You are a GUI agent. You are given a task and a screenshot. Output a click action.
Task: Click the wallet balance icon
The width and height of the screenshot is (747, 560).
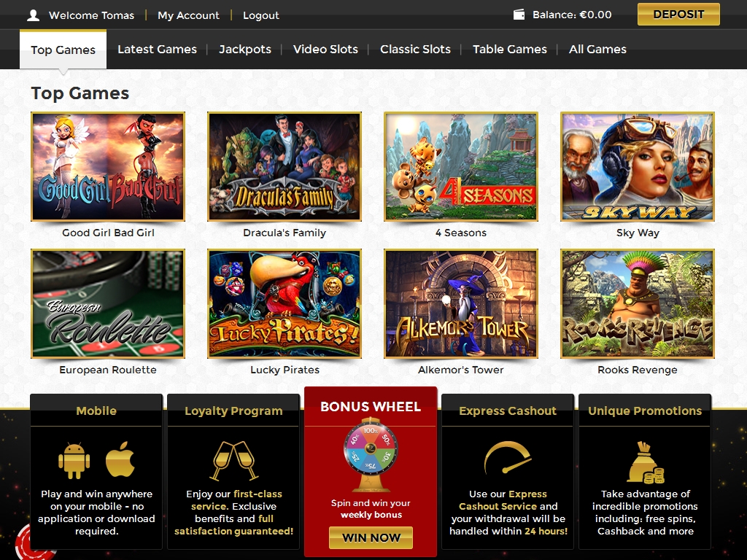519,15
